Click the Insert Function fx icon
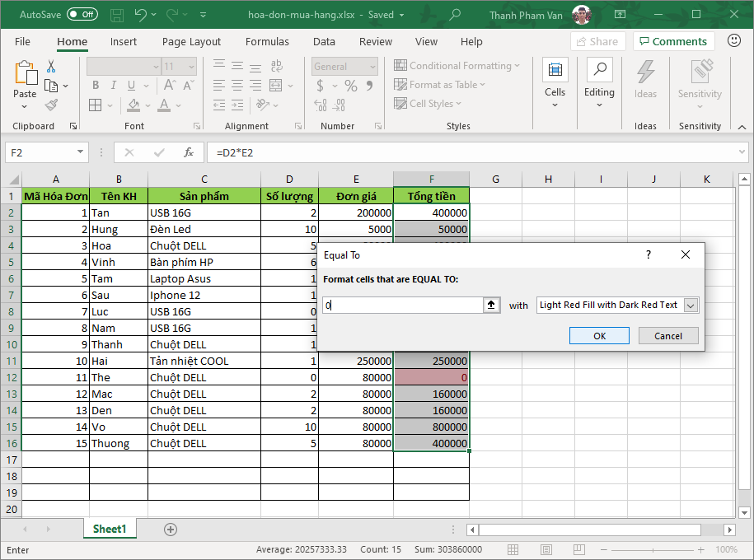Screen dimensions: 754x560 click(189, 152)
